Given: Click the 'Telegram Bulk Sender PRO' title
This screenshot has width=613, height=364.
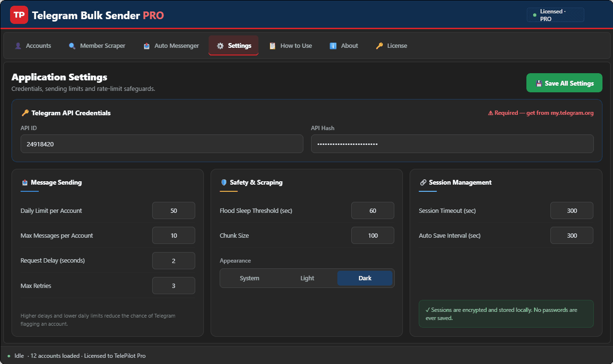Looking at the screenshot, I should pyautogui.click(x=98, y=15).
